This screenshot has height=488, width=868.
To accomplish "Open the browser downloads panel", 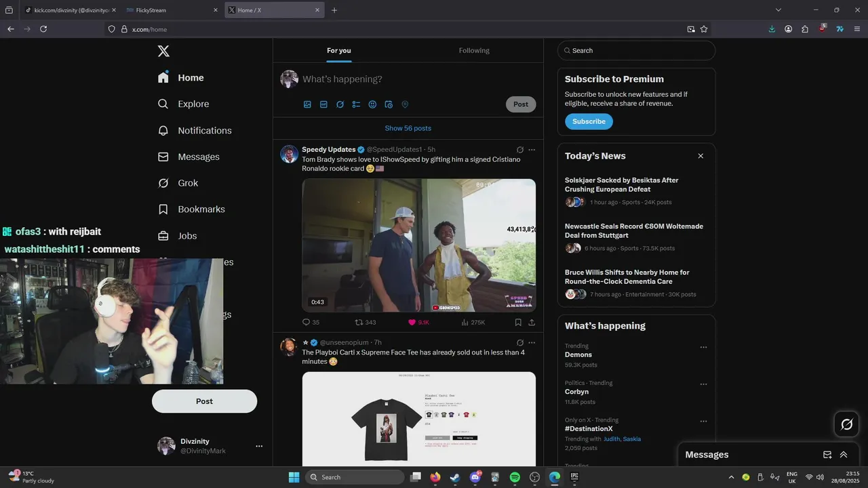I will point(772,29).
